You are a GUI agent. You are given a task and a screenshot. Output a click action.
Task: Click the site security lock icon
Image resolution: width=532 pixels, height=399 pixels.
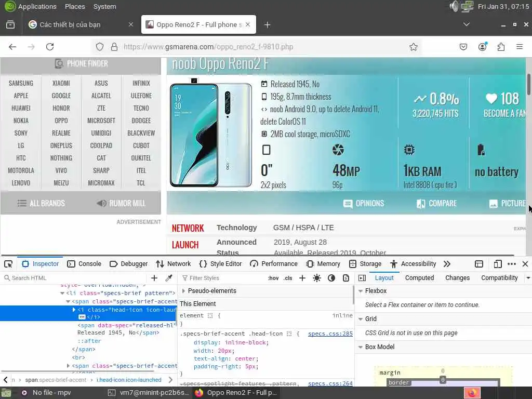click(114, 47)
